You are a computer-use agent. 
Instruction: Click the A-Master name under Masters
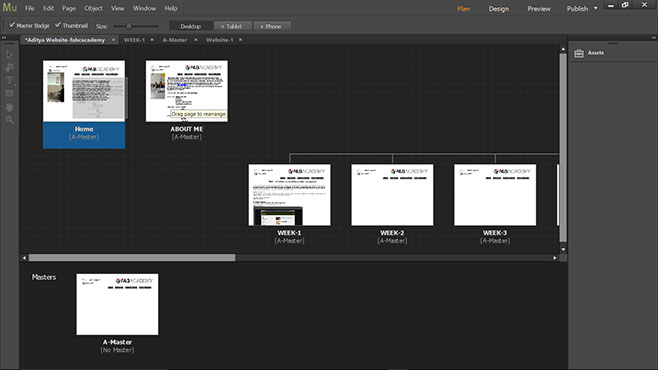tap(118, 342)
